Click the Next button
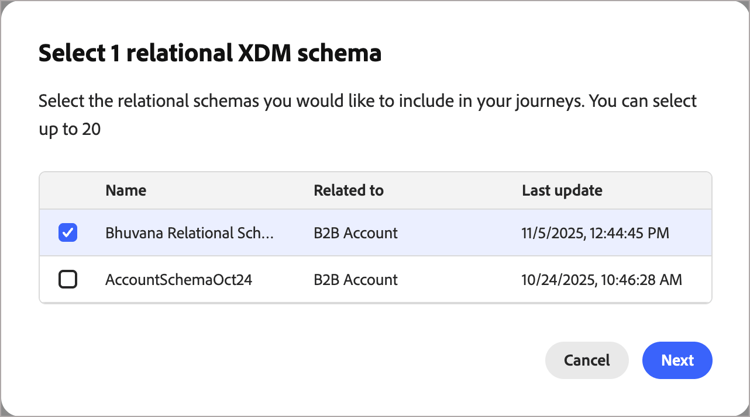The image size is (750, 417). coord(677,360)
